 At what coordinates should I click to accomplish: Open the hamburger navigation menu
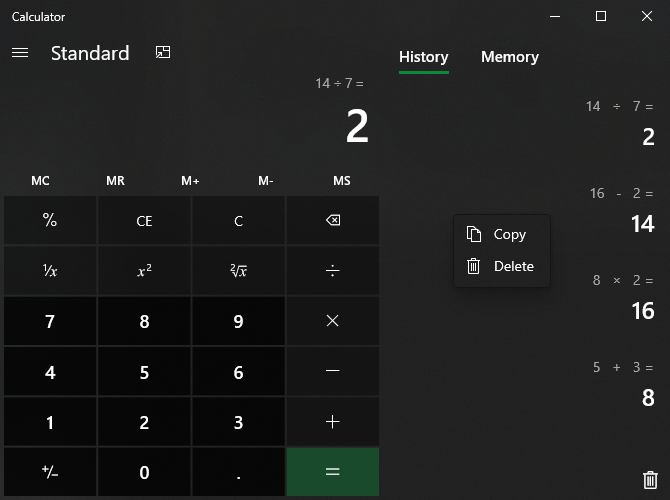(x=20, y=53)
